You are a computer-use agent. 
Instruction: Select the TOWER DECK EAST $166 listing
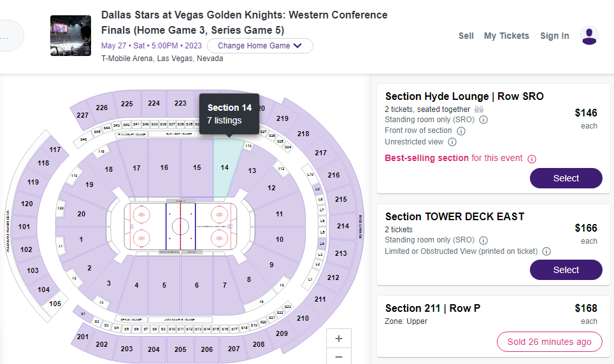566,270
